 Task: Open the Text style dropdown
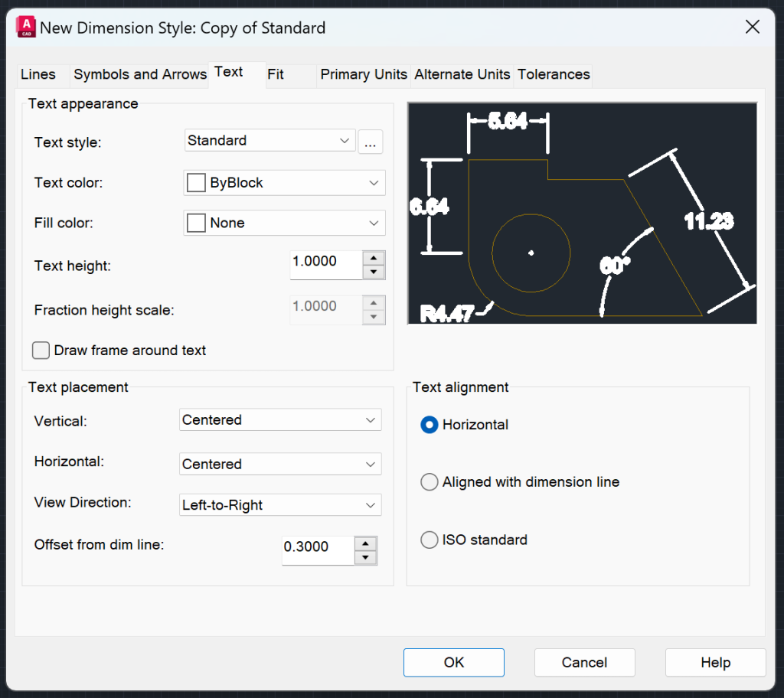[x=343, y=141]
